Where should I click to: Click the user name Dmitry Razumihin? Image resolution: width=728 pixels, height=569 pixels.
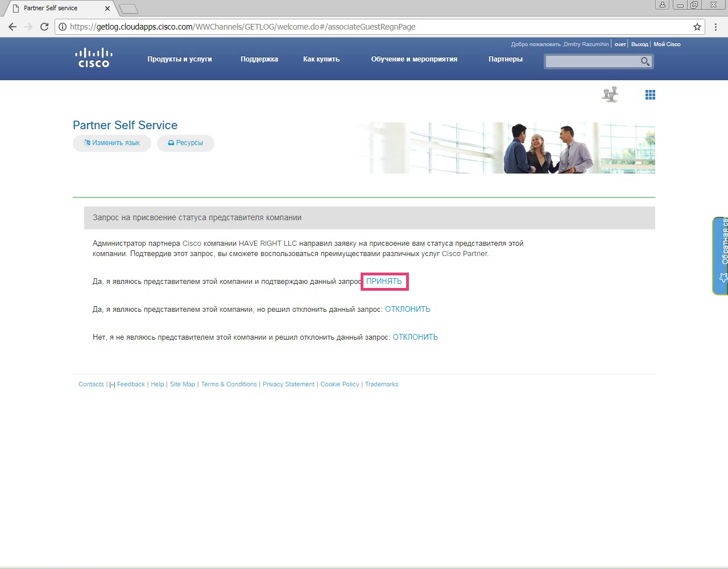point(586,44)
